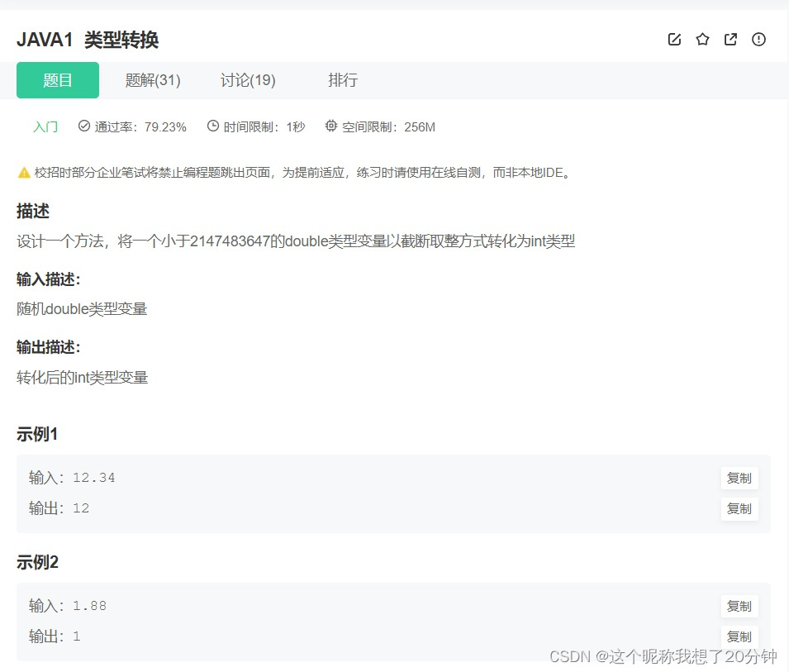789x672 pixels.
Task: Go to the 排行 tab
Action: click(x=343, y=80)
